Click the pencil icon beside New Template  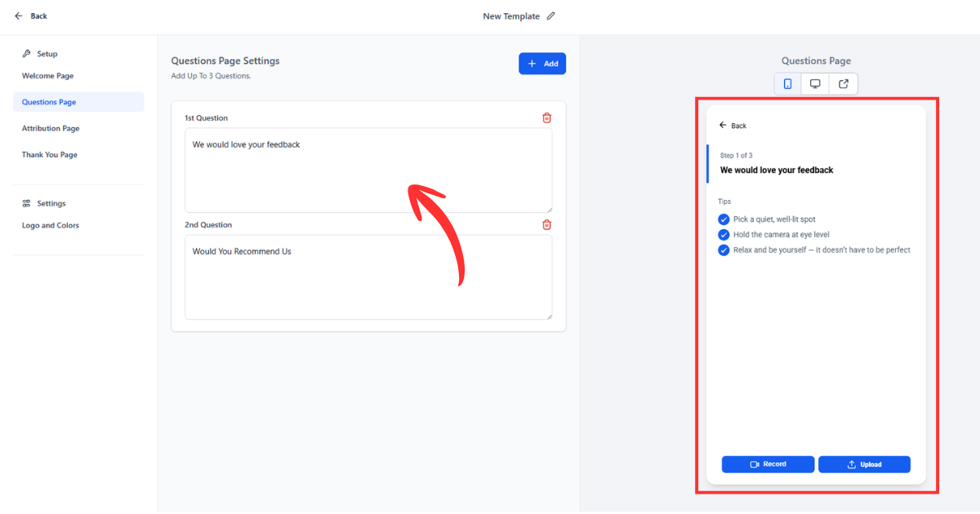point(551,16)
